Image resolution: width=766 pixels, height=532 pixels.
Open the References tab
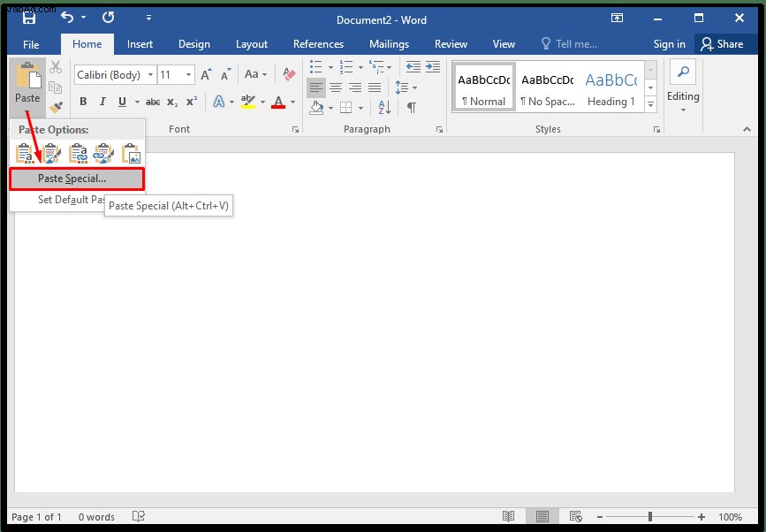pos(319,44)
